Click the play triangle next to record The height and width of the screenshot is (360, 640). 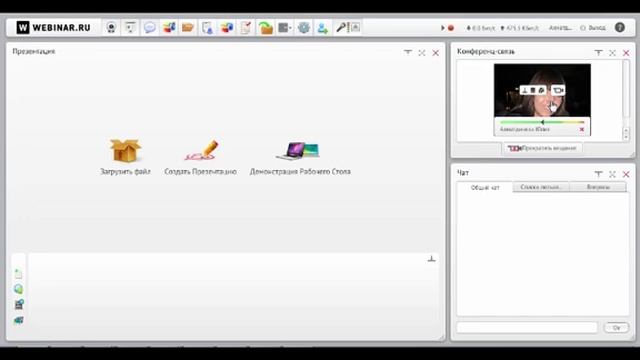(443, 28)
